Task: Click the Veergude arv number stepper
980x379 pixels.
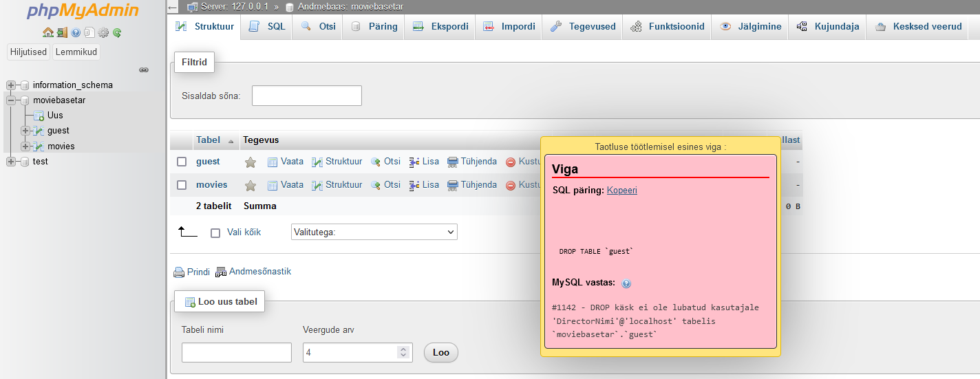Action: pyautogui.click(x=403, y=352)
